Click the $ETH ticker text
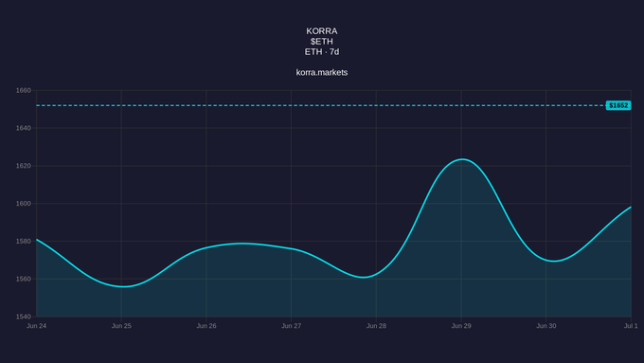The width and height of the screenshot is (644, 363). click(x=322, y=42)
